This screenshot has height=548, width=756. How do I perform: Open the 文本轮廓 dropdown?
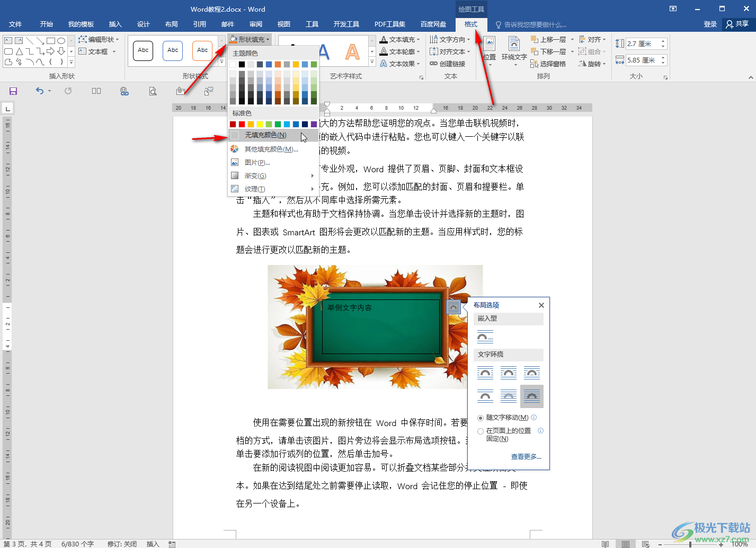(x=400, y=51)
